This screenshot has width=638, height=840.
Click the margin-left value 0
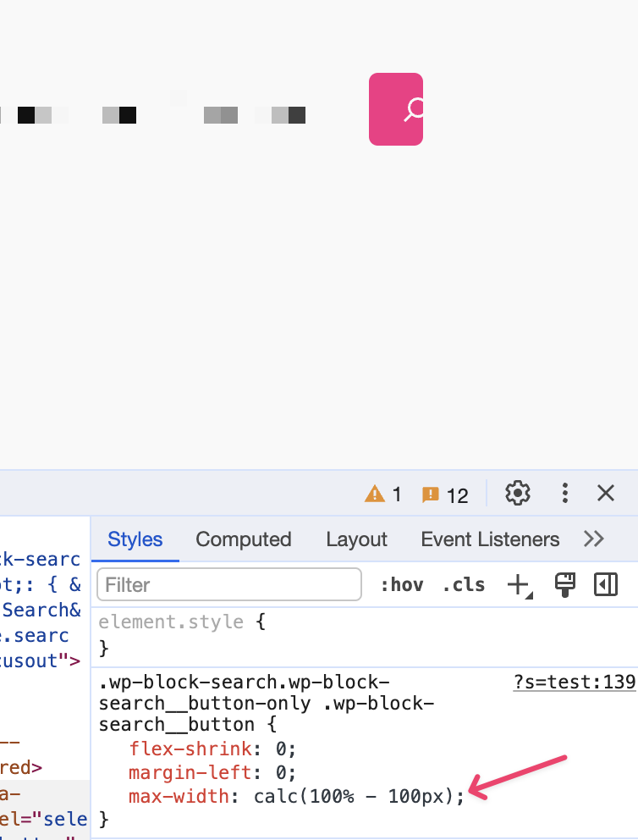tap(281, 772)
